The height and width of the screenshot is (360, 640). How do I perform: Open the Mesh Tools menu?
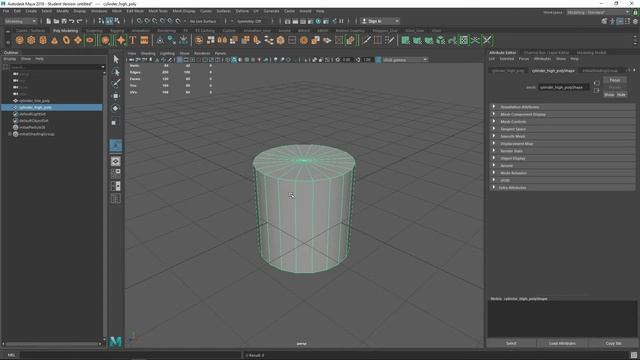pyautogui.click(x=158, y=11)
